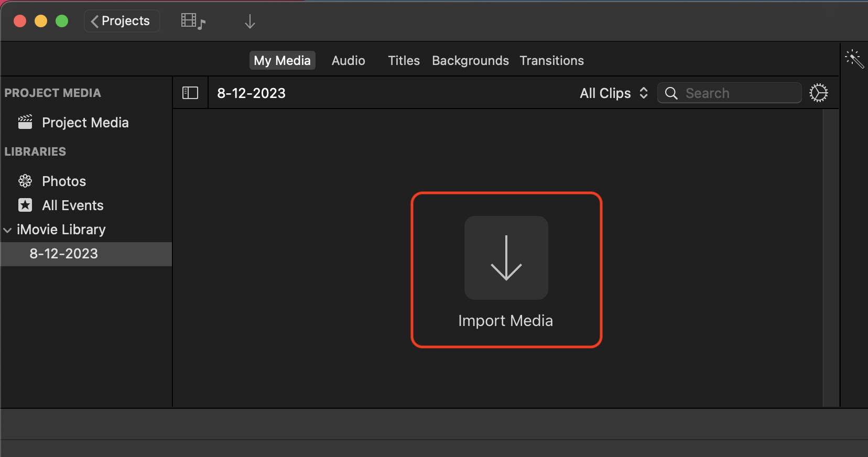Collapse the iMovie Library chevron

(7, 230)
